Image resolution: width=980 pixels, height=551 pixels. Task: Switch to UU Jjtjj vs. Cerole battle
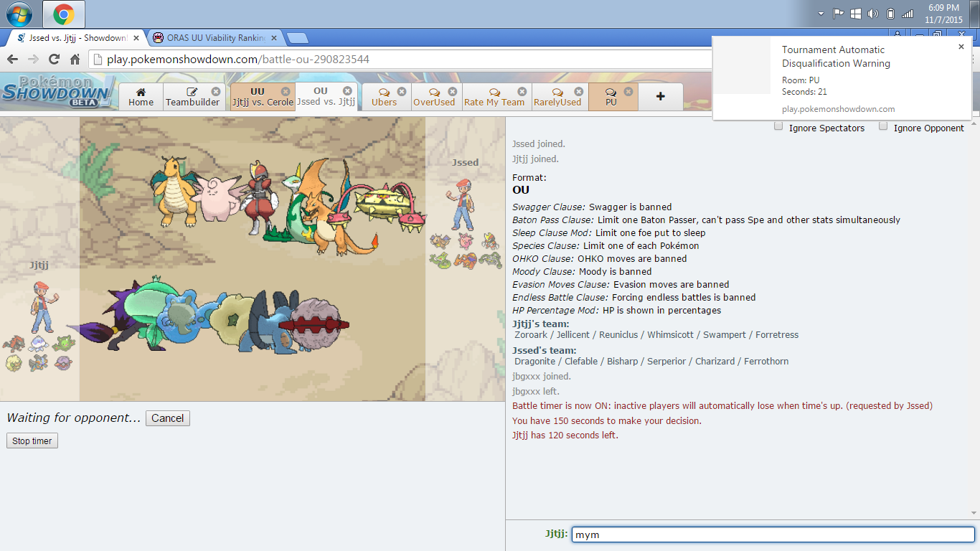262,96
